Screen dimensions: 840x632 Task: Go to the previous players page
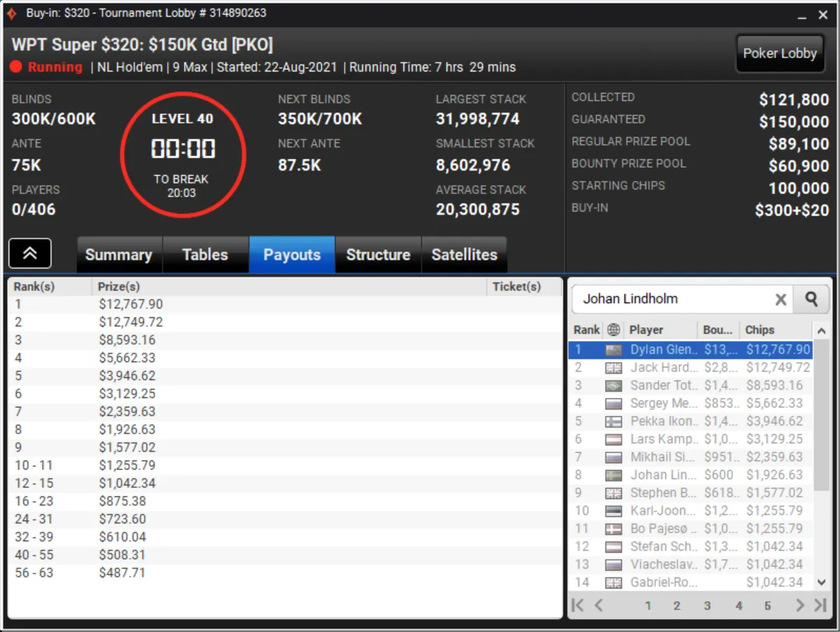[x=599, y=605]
